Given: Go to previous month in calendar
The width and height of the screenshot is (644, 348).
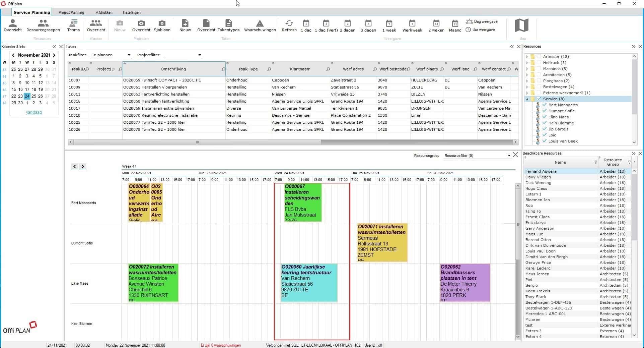Looking at the screenshot, I should [13, 55].
